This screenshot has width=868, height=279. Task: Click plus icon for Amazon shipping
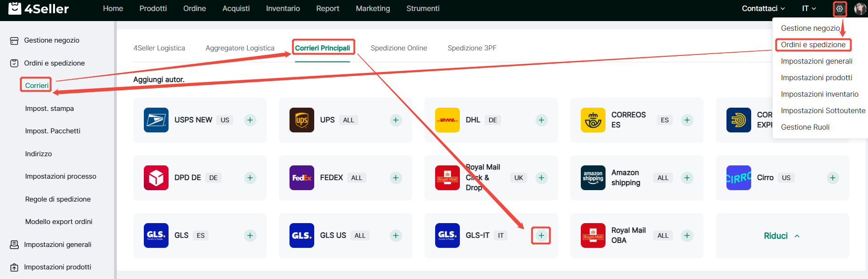[x=687, y=178]
